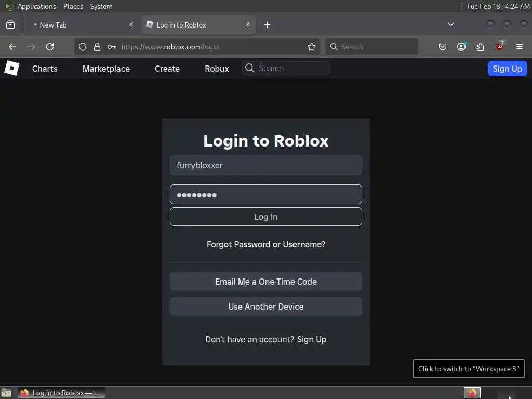Go back with browser back arrow
532x399 pixels.
point(12,47)
